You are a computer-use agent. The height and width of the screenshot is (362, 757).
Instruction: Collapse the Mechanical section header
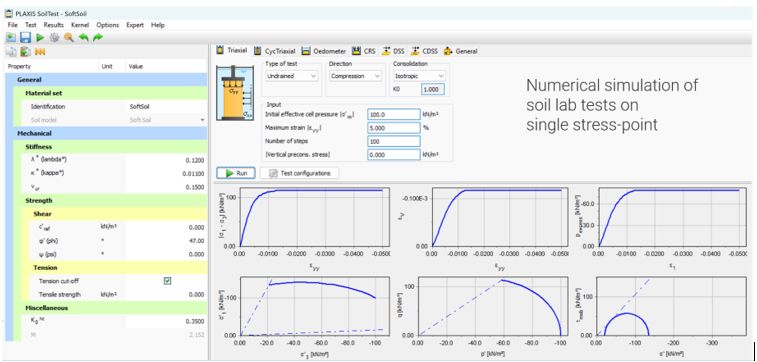click(x=106, y=133)
